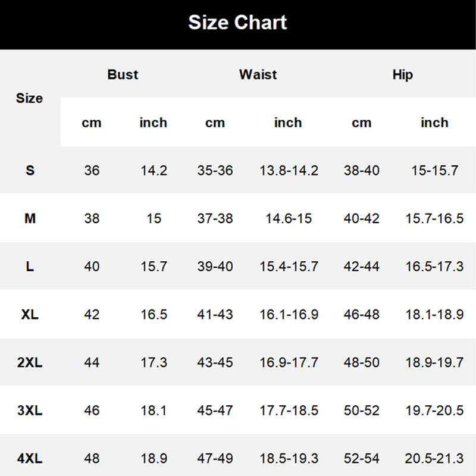Click the 13.8-14.2 waist inch cell
The height and width of the screenshot is (476, 476).
click(289, 171)
